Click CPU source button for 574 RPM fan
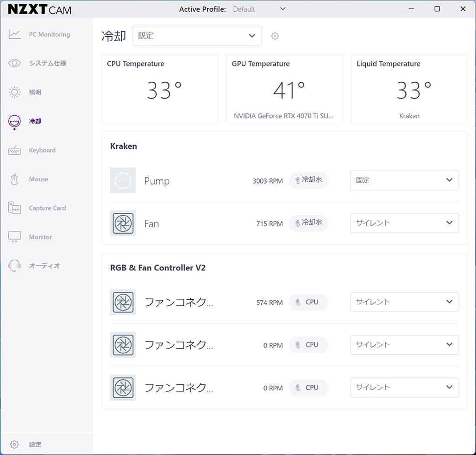The image size is (476, 455). click(x=309, y=302)
